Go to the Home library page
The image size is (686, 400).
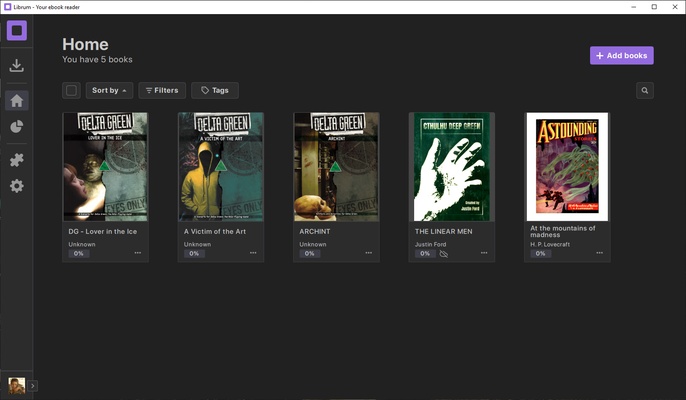click(x=16, y=100)
